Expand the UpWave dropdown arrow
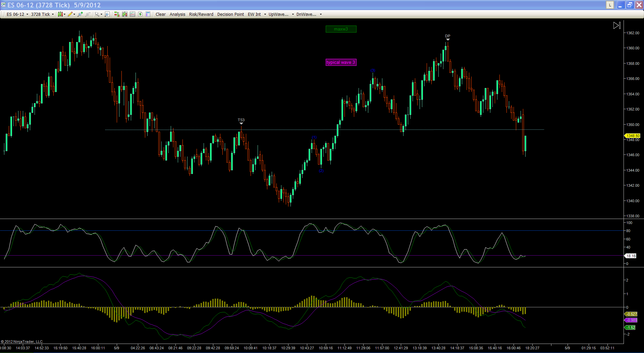This screenshot has height=353, width=644. [293, 14]
